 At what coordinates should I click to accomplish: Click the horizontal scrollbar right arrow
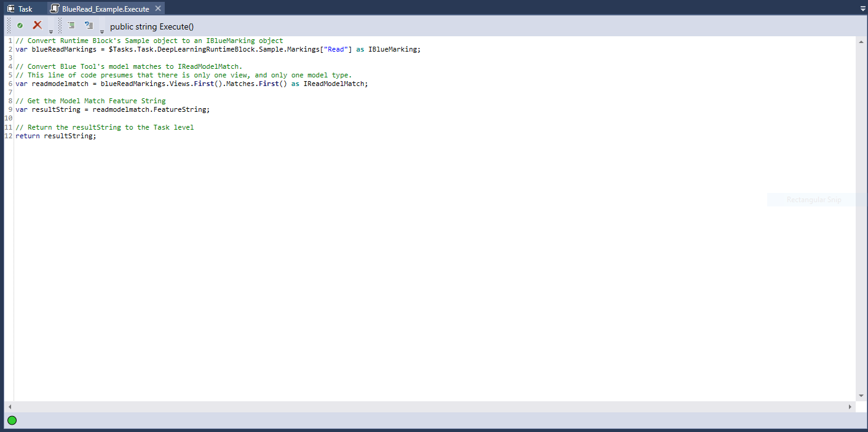tap(850, 407)
